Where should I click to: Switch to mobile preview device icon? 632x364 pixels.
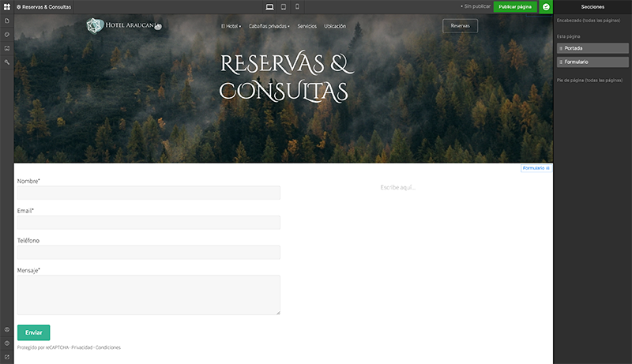[x=297, y=7]
